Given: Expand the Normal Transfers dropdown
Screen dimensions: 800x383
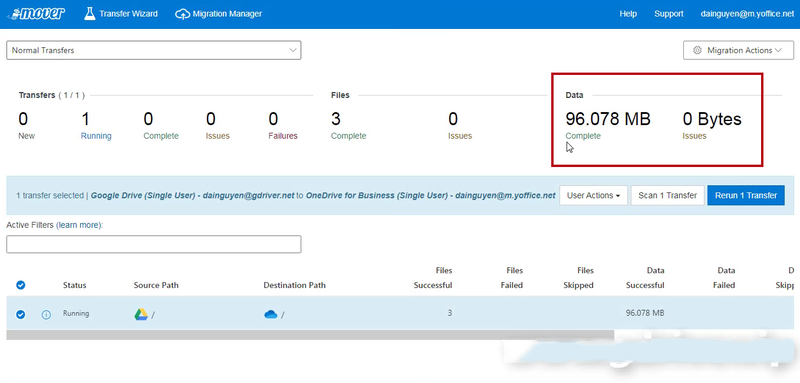Looking at the screenshot, I should pyautogui.click(x=154, y=50).
